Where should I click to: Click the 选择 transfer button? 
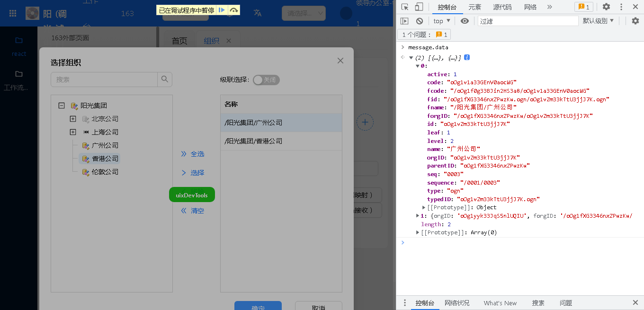click(x=193, y=173)
